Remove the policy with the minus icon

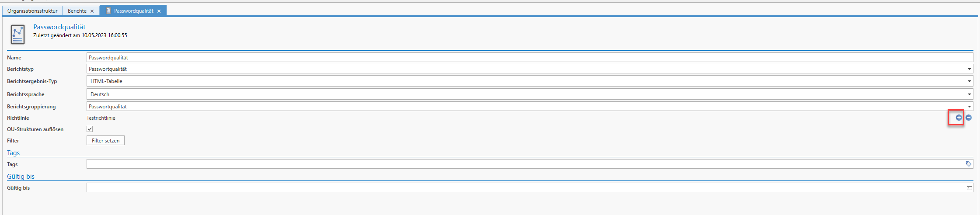pos(969,118)
